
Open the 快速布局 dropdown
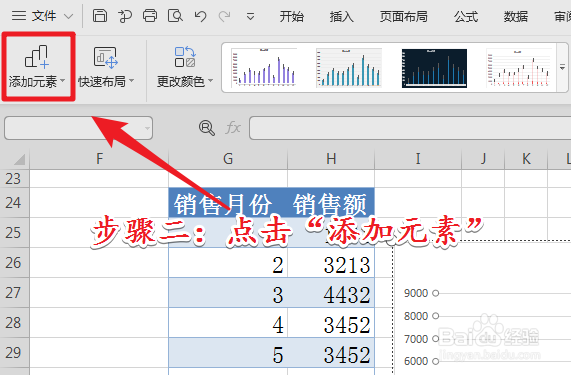point(106,67)
